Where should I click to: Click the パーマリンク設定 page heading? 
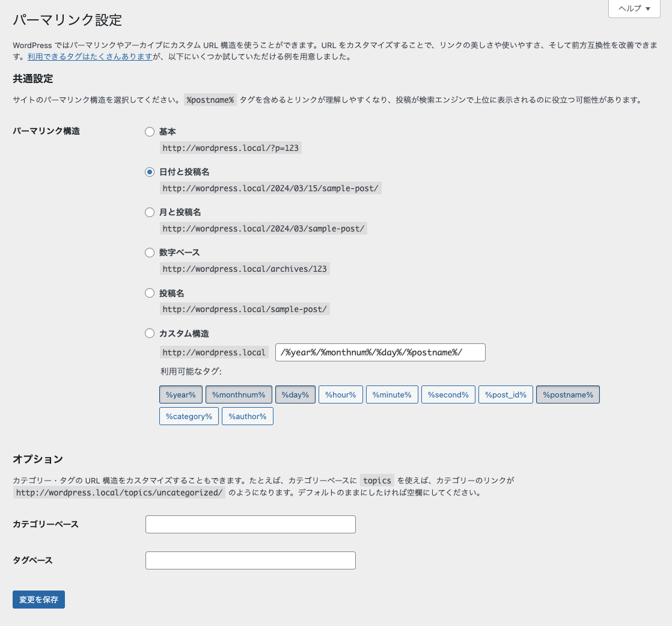tap(67, 20)
